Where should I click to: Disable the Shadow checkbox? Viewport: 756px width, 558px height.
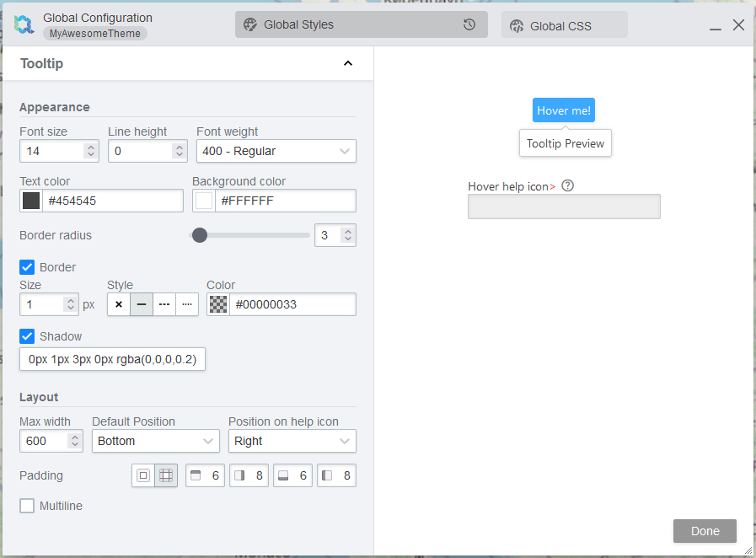27,336
